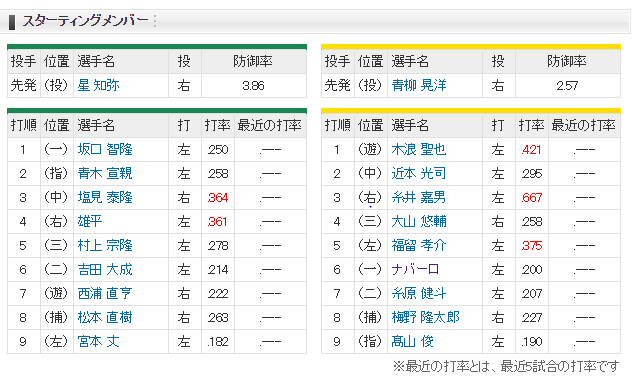Click the footnote about 最近5試合の打率
The width and height of the screenshot is (634, 379).
[506, 366]
